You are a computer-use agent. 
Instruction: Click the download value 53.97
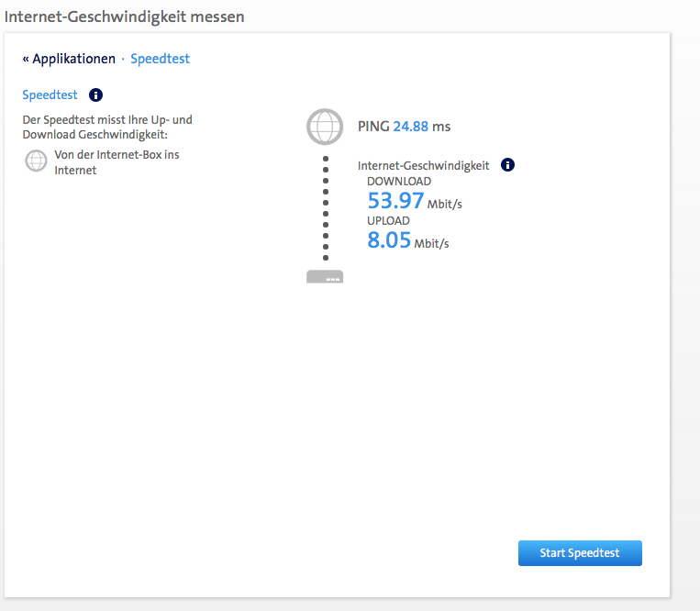point(395,200)
